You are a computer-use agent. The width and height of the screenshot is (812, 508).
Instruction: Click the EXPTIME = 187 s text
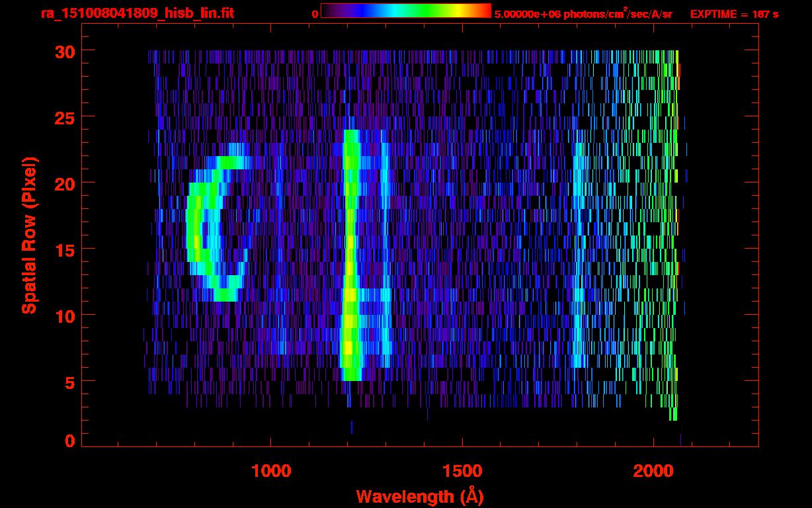pyautogui.click(x=734, y=14)
